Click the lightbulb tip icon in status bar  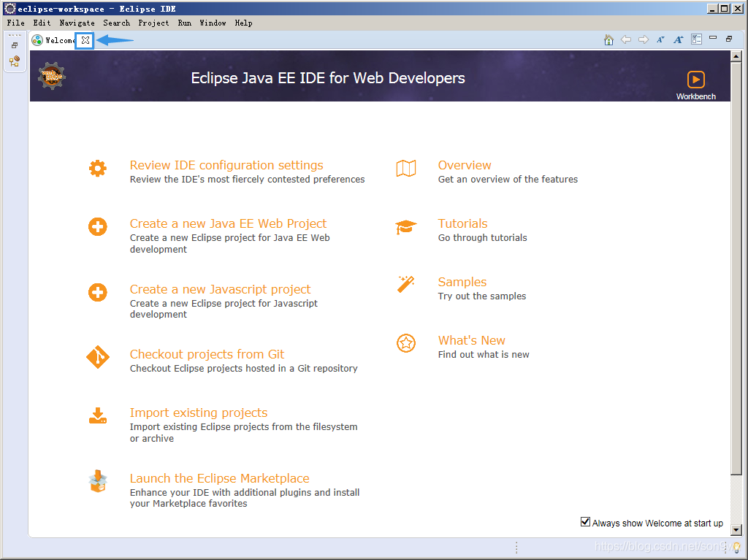point(737,548)
